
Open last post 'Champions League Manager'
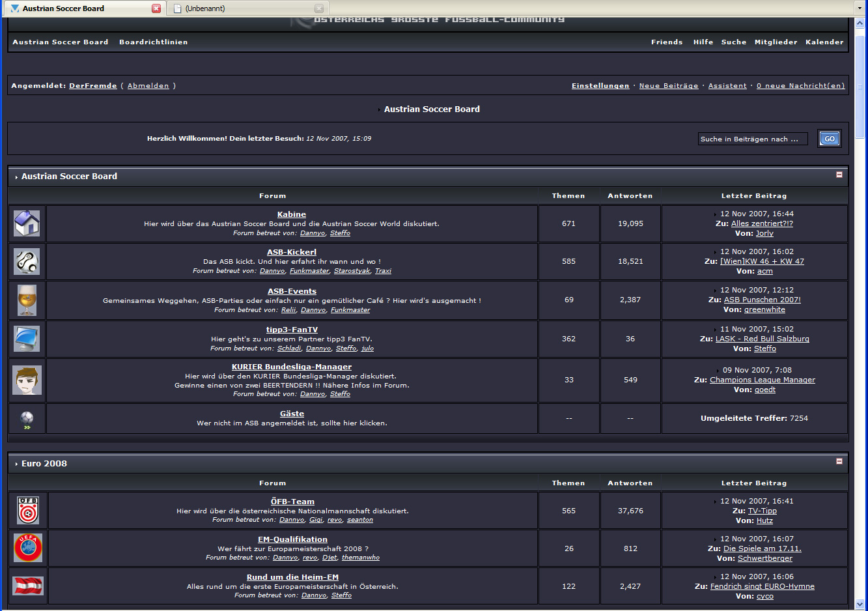coord(763,380)
